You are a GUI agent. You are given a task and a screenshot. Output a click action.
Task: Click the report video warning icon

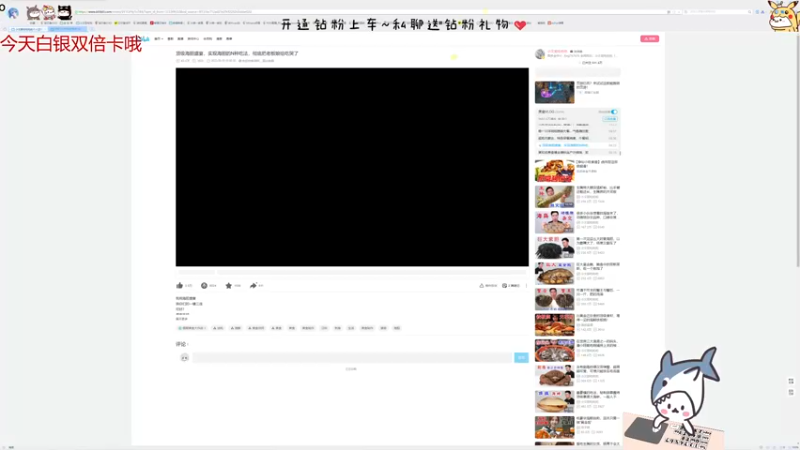tap(482, 286)
